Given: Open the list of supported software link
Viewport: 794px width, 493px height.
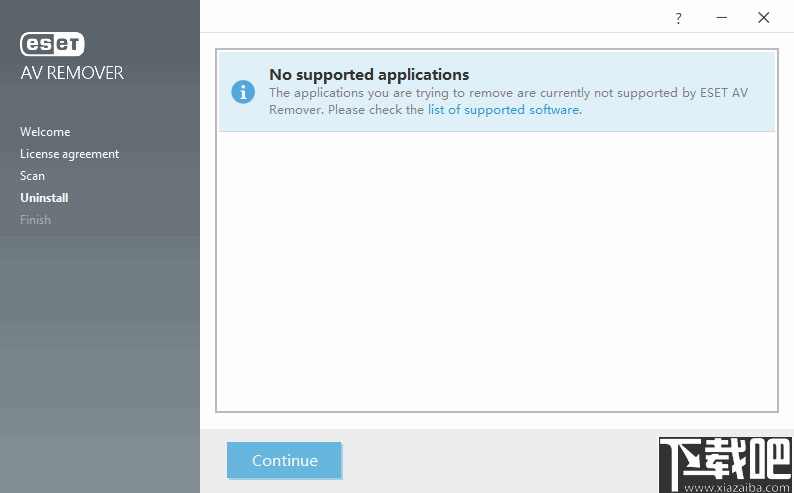Looking at the screenshot, I should coord(503,110).
